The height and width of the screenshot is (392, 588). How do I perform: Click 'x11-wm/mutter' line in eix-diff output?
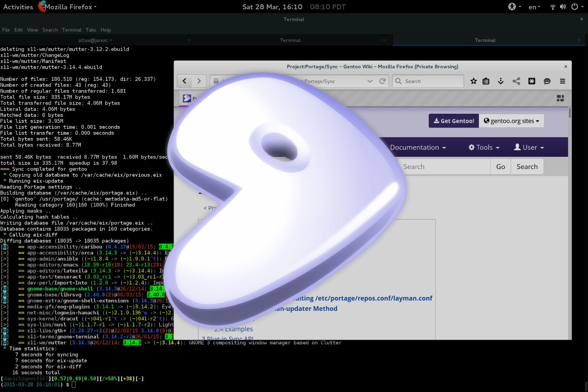(x=170, y=343)
